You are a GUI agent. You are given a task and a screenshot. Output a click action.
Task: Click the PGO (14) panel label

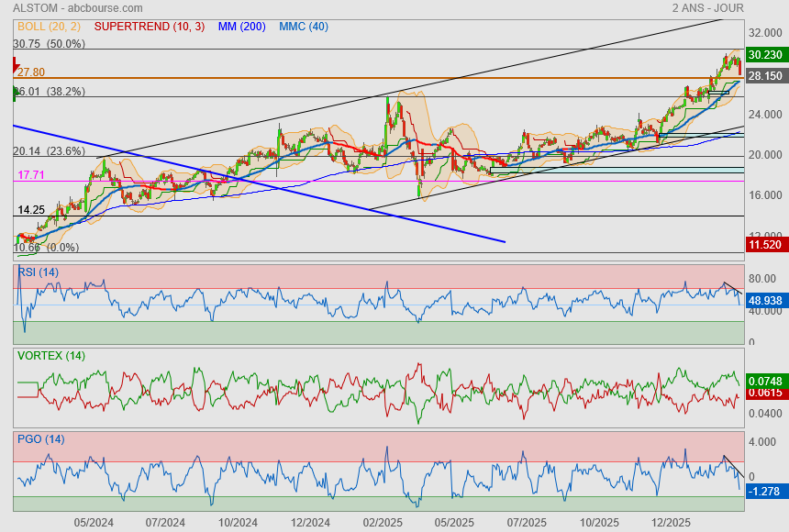point(40,439)
